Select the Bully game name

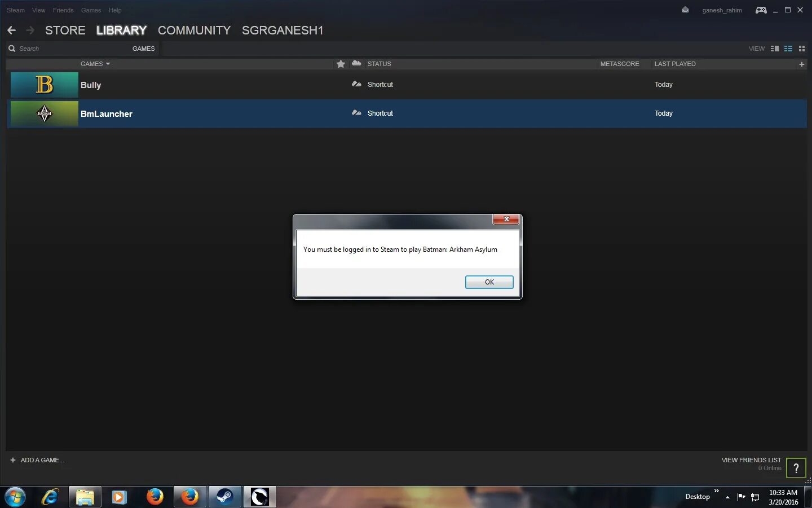91,85
